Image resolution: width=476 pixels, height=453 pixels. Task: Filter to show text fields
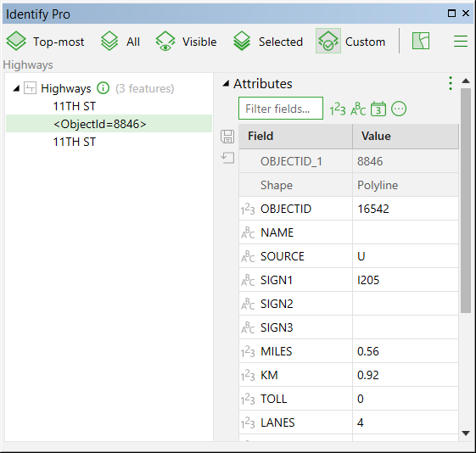(358, 109)
